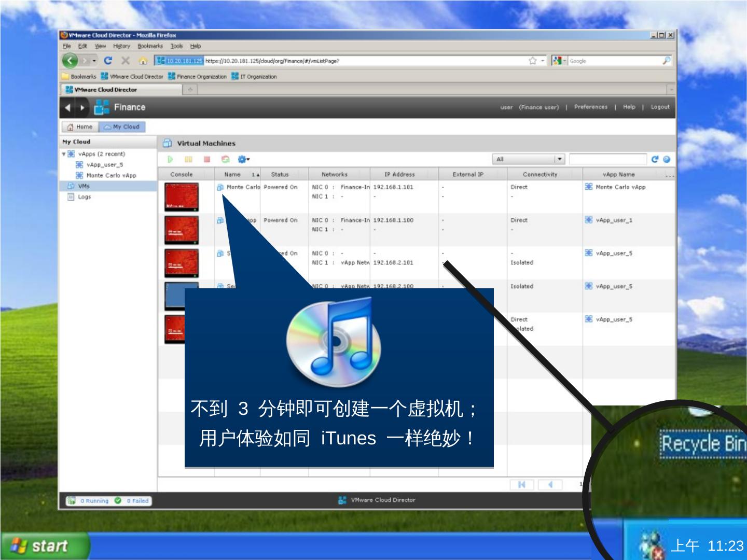Click Firefox's Forward arrow button

click(x=86, y=61)
